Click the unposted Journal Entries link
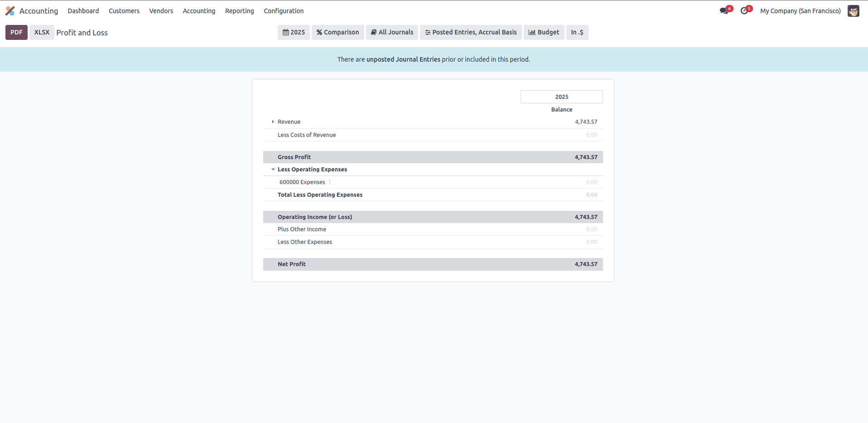The width and height of the screenshot is (868, 423). [x=403, y=59]
